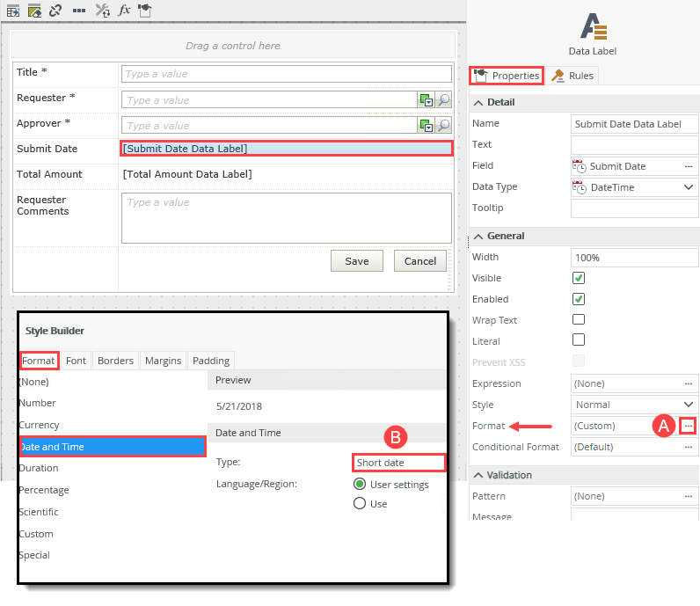Screen dimensions: 700x606
Task: Select the User settings radio button
Action: 360,485
